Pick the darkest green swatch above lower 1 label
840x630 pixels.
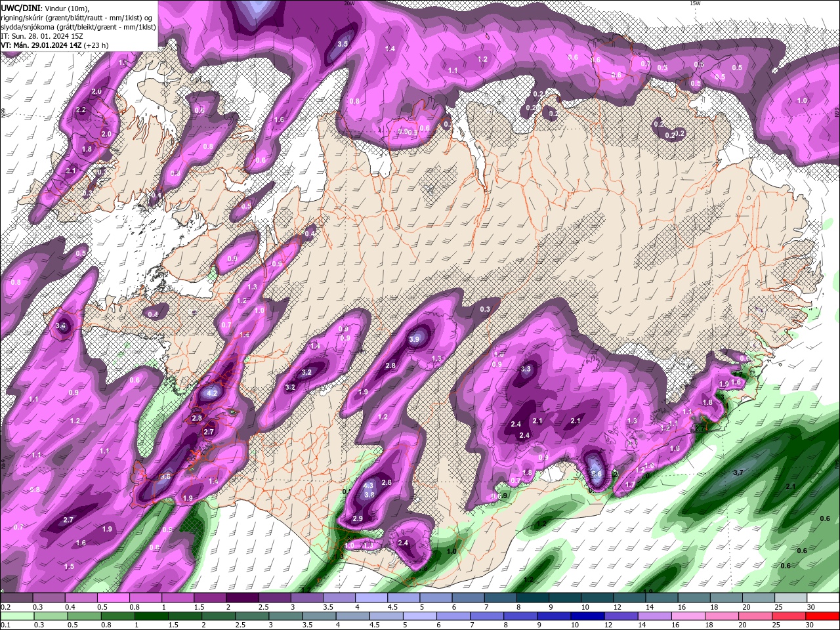coord(152,616)
